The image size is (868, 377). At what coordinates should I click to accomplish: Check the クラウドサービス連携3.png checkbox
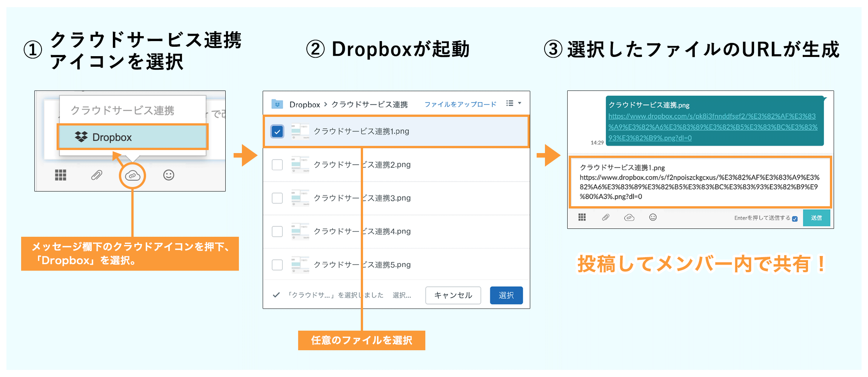click(x=277, y=198)
